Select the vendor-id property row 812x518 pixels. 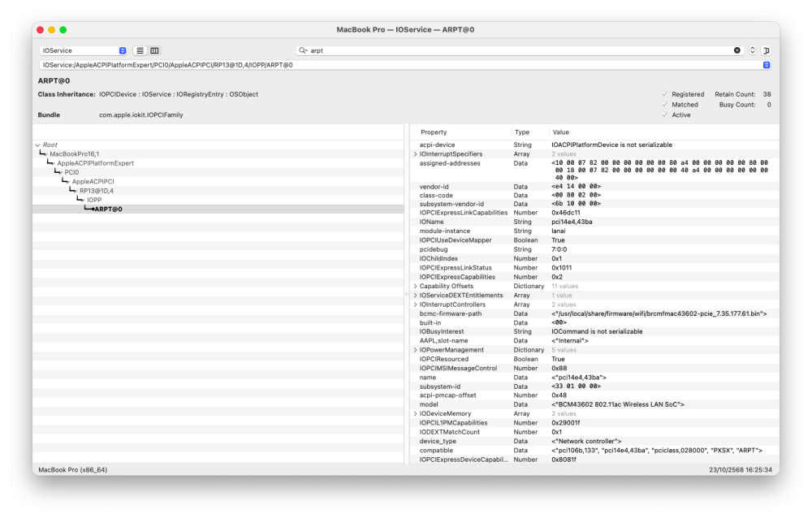[594, 187]
